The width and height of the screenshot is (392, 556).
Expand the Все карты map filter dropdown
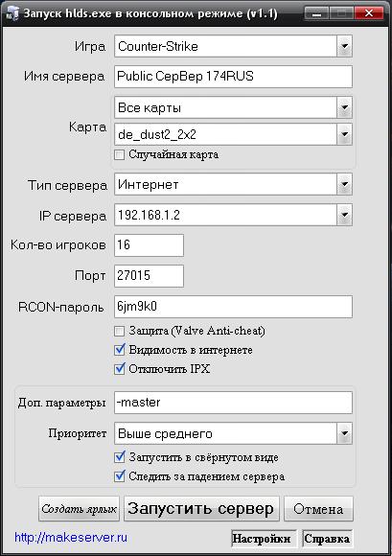click(233, 107)
